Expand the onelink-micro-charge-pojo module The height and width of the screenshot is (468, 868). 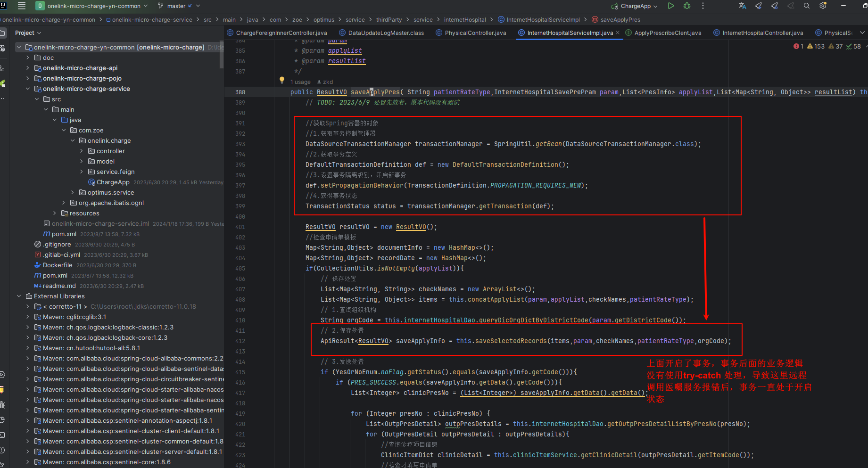(28, 78)
